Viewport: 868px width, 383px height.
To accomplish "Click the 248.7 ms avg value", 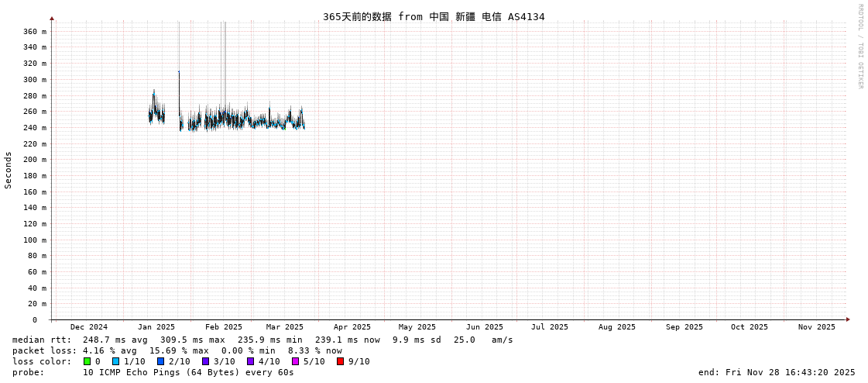I will point(115,340).
